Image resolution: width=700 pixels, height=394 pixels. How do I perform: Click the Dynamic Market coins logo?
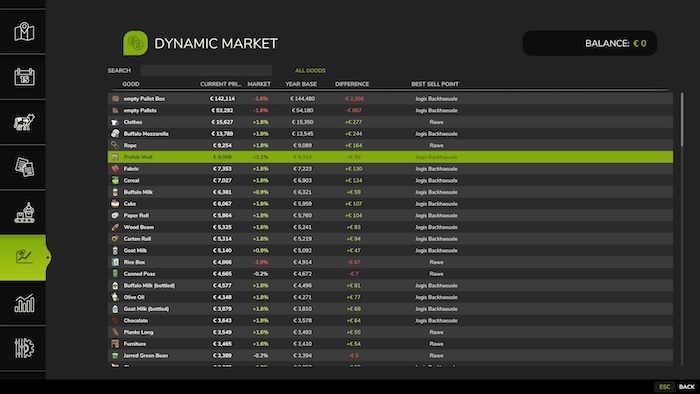(135, 43)
